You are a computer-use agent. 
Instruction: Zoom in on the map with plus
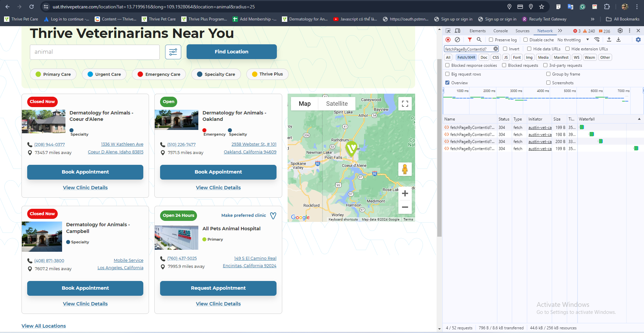tap(405, 193)
